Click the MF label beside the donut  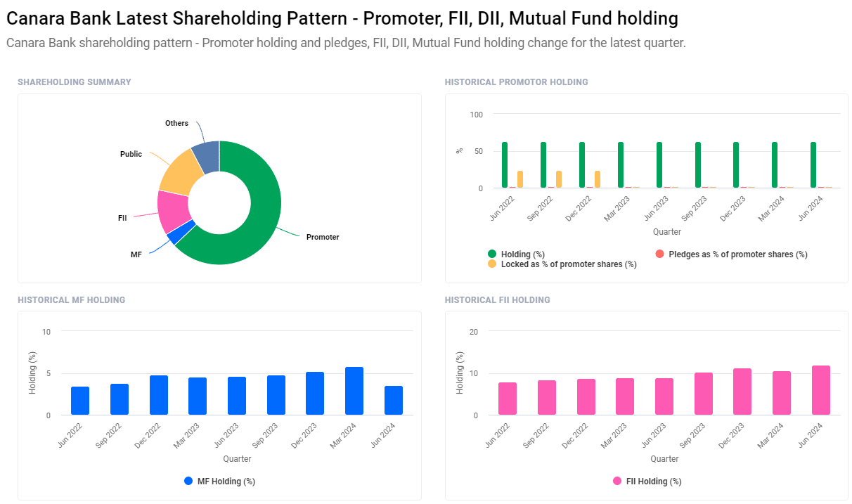click(136, 254)
